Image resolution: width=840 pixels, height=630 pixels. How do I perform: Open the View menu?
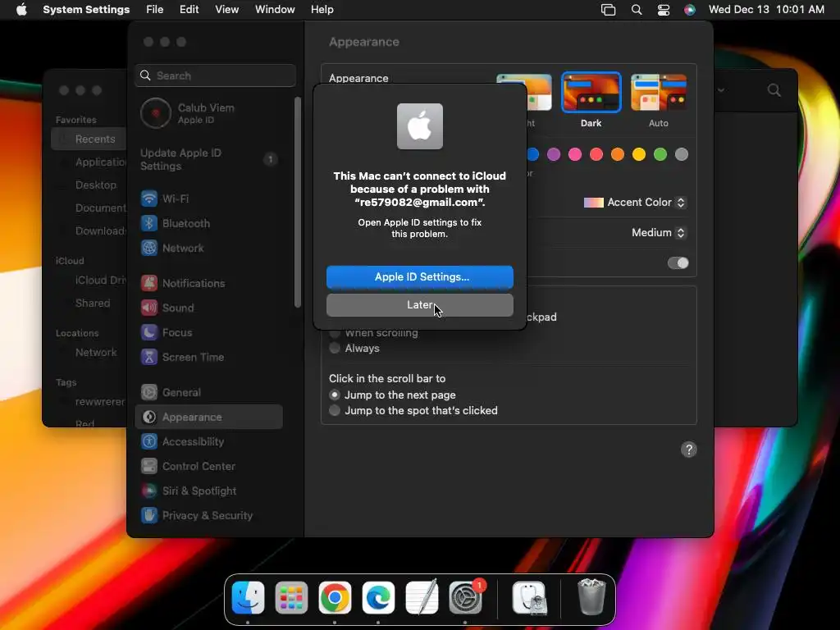click(226, 10)
